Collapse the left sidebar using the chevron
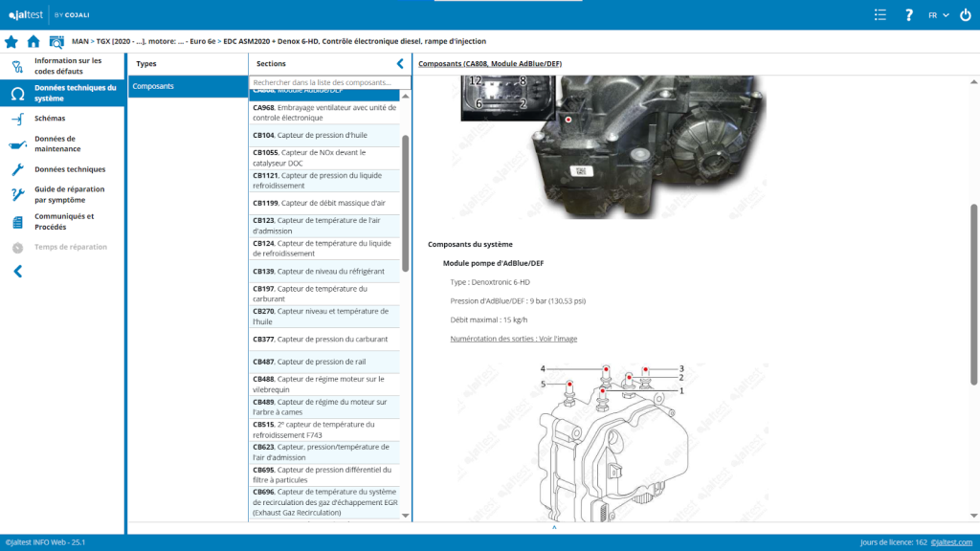Screen dimensions: 980x551 [x=17, y=272]
